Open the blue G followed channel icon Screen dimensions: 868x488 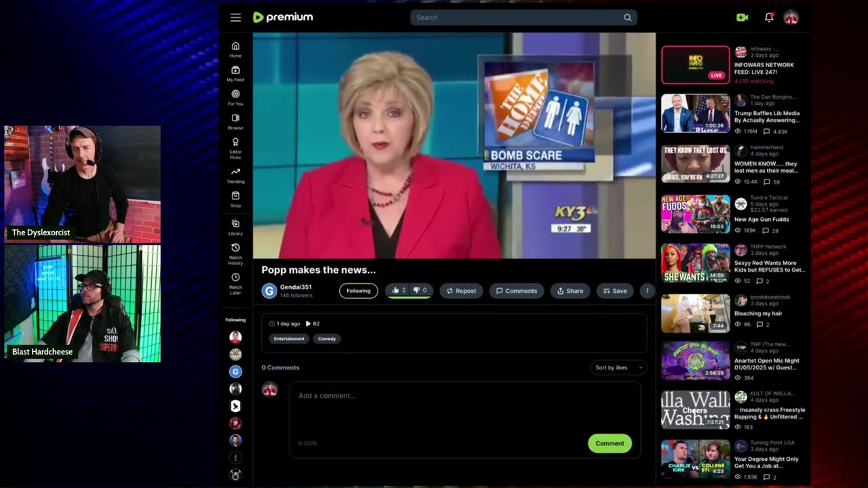(235, 371)
